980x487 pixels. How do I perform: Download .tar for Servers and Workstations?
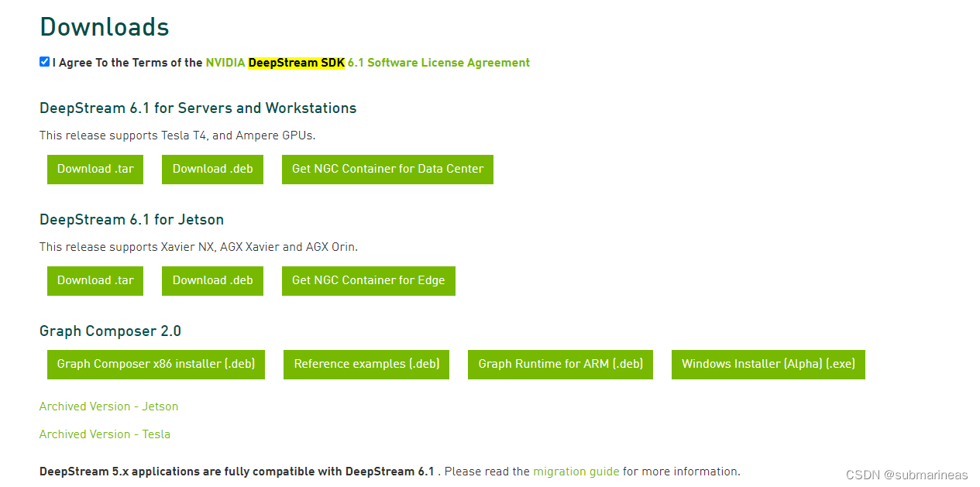95,169
